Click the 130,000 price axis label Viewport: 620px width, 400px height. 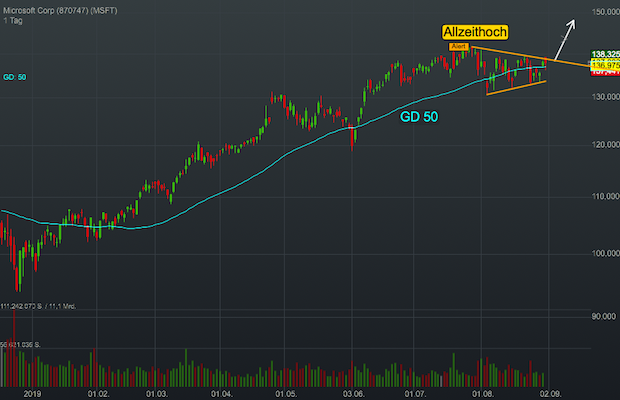[x=605, y=97]
